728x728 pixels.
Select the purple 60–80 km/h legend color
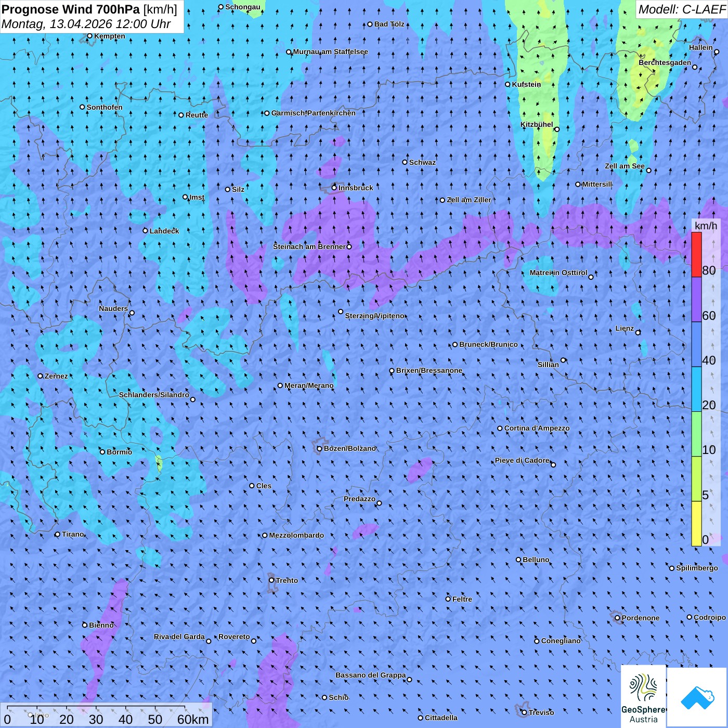pos(696,300)
